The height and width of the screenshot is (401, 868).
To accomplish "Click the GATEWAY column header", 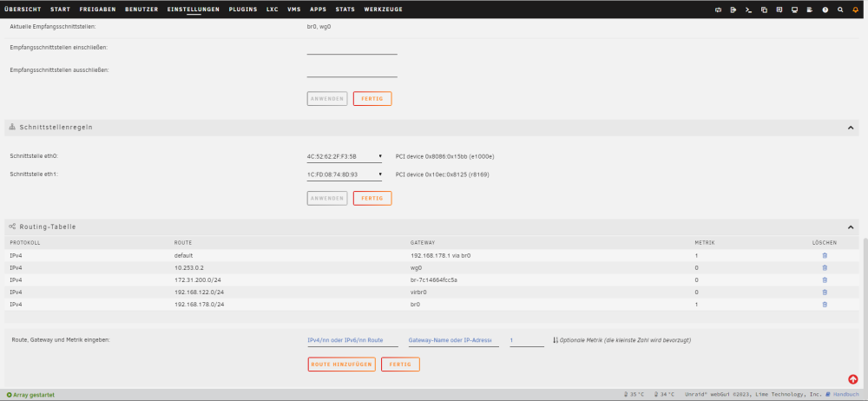I will [x=423, y=243].
